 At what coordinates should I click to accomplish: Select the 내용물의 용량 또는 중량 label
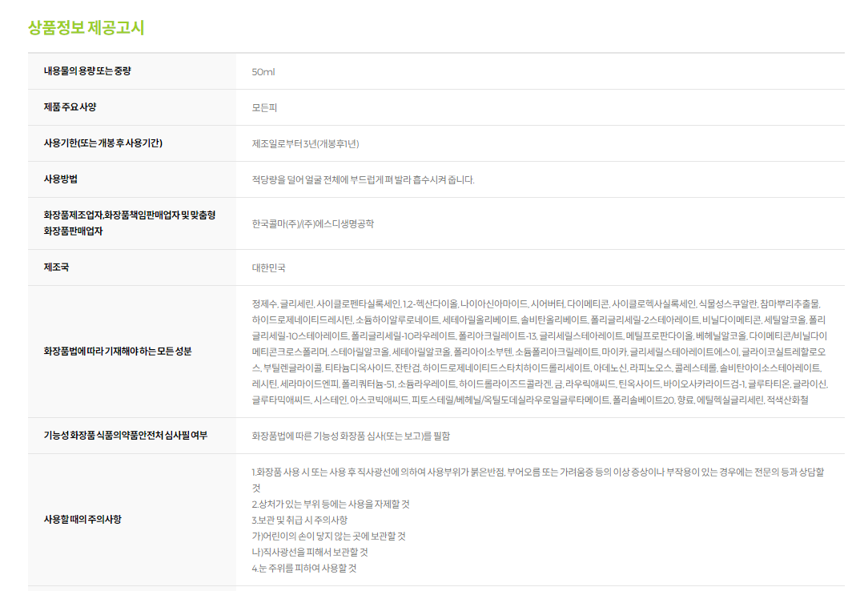(87, 71)
